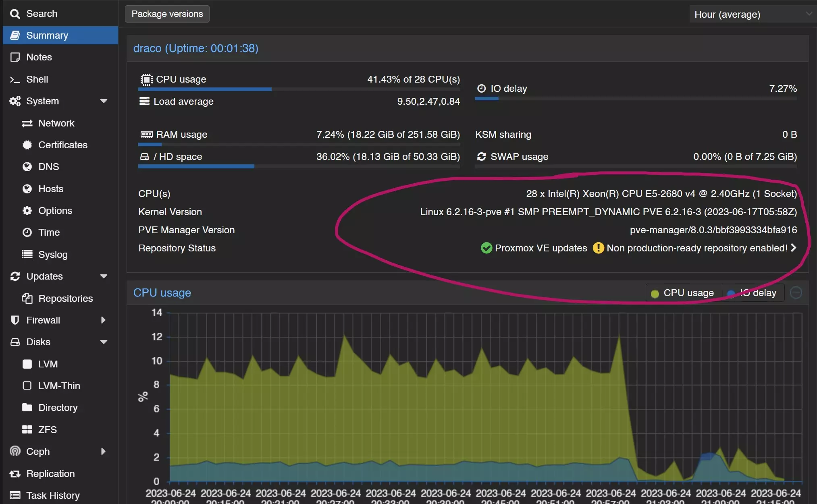Click the green Proxmox VE updates checkmark
The height and width of the screenshot is (504, 817).
coord(486,248)
